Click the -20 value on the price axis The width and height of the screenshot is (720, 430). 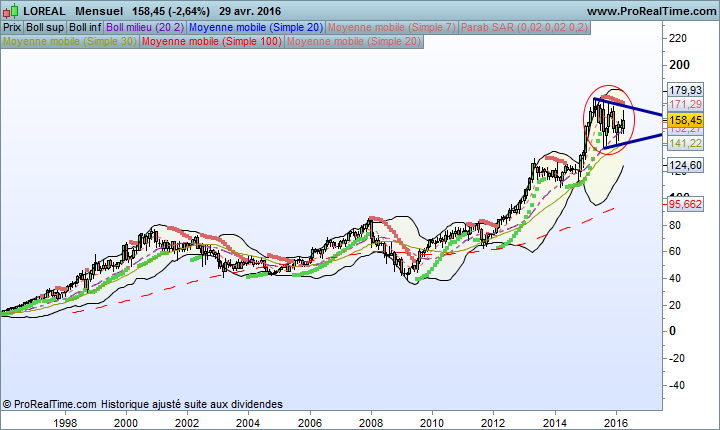(x=675, y=358)
